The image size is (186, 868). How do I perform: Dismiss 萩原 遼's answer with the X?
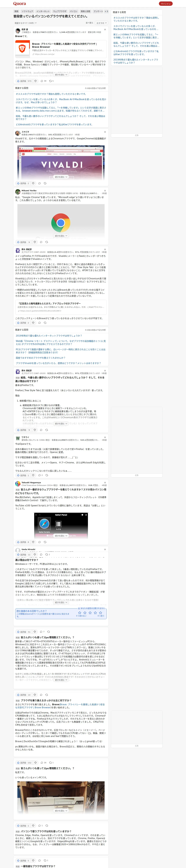pos(105,29)
